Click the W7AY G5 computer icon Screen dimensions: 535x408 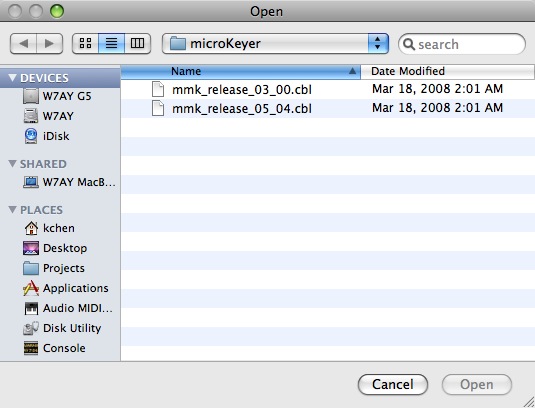coord(31,96)
